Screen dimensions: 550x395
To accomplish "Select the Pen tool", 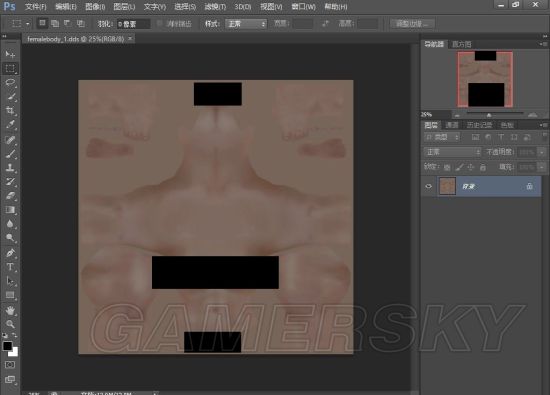I will tap(10, 253).
